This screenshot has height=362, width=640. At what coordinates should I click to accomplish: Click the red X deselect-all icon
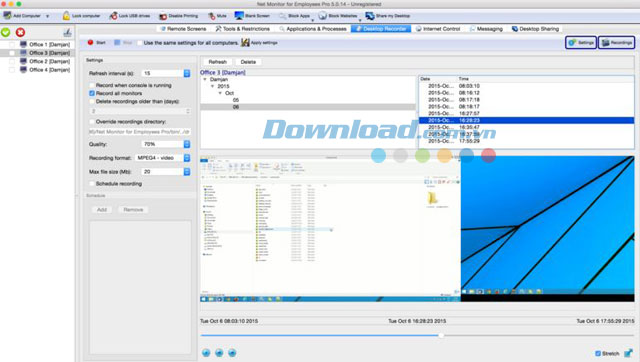click(x=20, y=32)
